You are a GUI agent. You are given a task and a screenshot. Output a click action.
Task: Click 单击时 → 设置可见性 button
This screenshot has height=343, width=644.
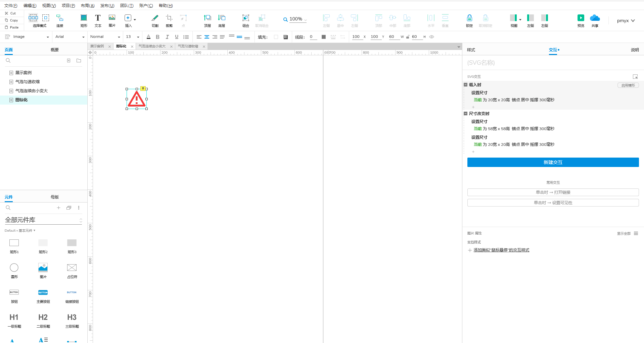(x=553, y=203)
